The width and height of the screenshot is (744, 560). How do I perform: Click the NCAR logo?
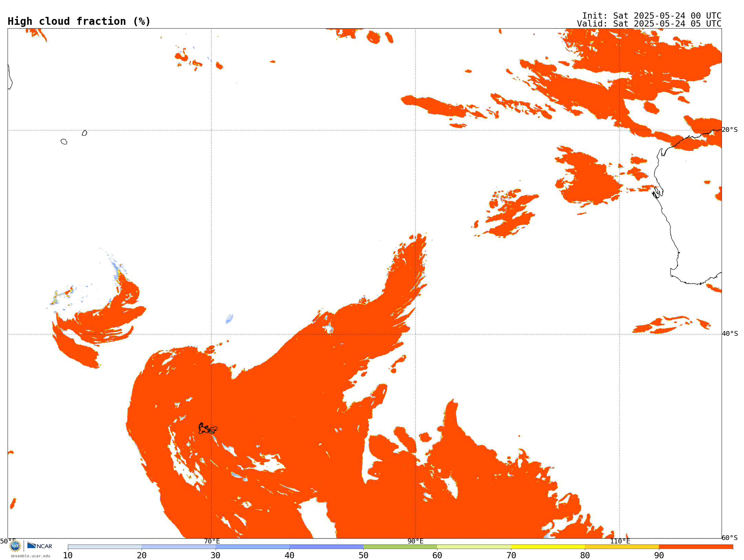coord(40,546)
